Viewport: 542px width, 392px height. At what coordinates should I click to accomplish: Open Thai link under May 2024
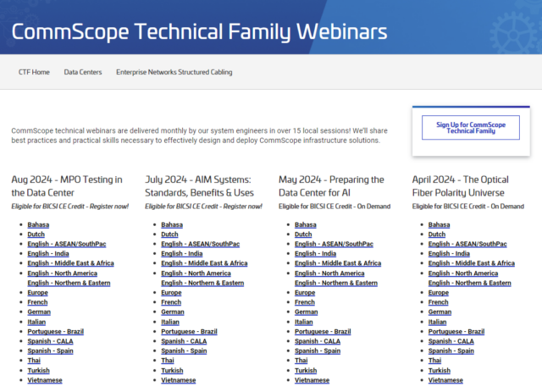tap(301, 361)
